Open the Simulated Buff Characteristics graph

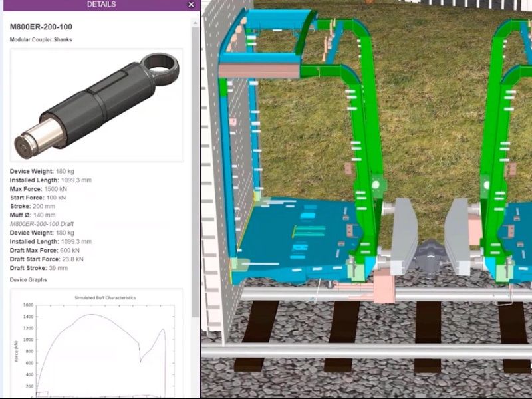pos(96,342)
